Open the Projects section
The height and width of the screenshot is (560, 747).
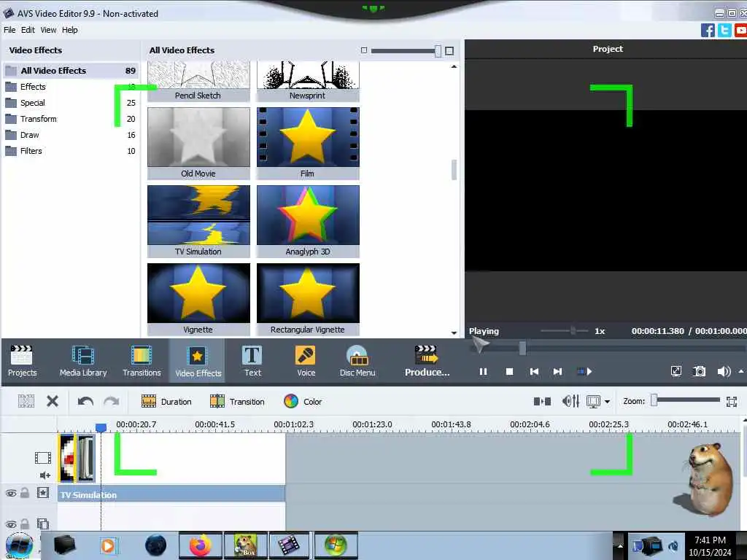tap(22, 361)
